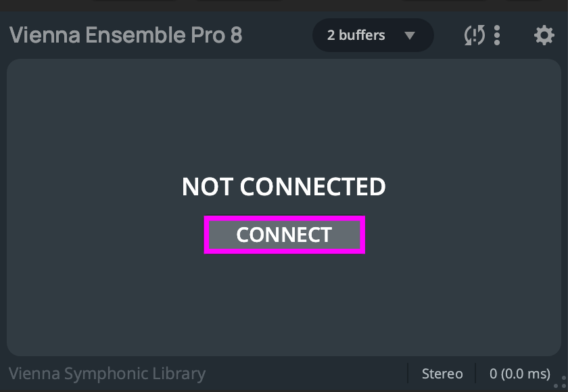
Task: Click the 0 (0.0 ms) latency readout
Action: coord(520,374)
